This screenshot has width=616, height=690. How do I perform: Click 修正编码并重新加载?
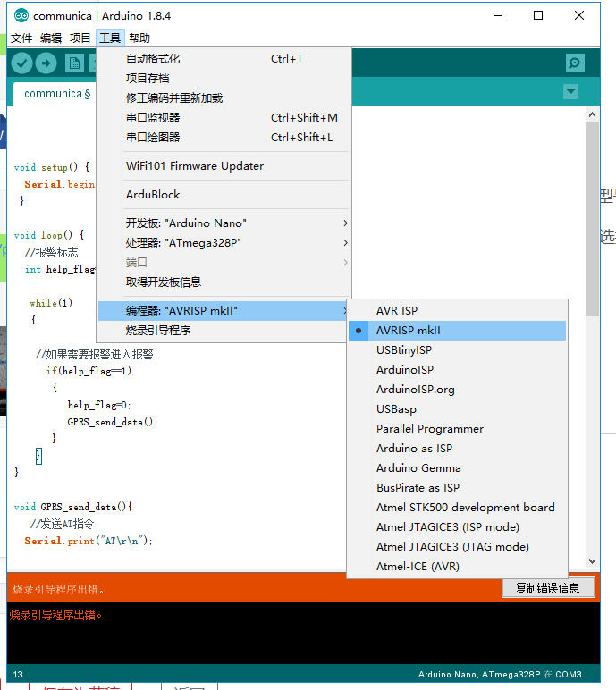pos(224,98)
